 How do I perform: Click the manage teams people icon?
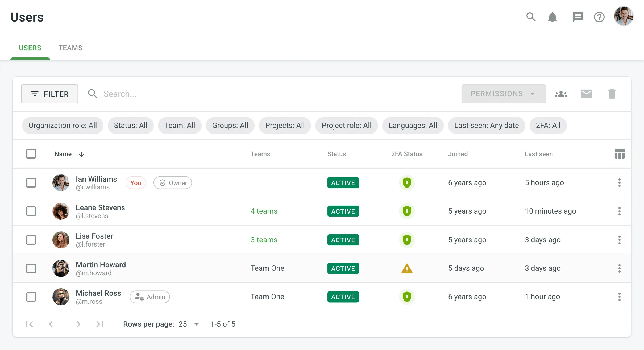click(561, 94)
